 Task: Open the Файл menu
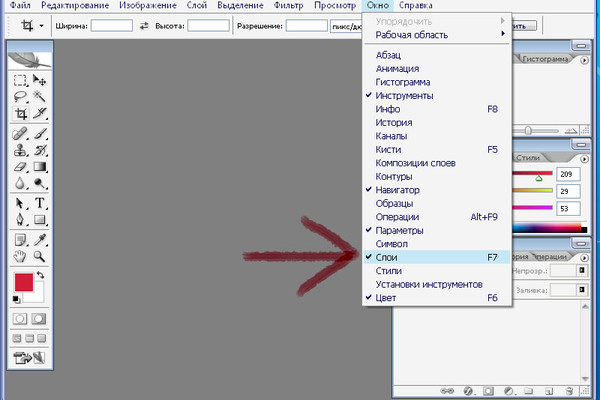pos(20,5)
